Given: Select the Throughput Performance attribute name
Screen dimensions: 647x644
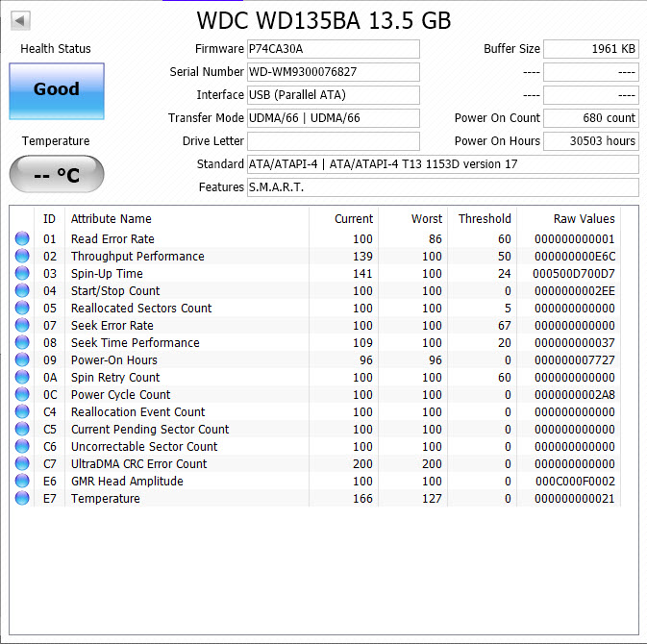Looking at the screenshot, I should click(x=137, y=257).
